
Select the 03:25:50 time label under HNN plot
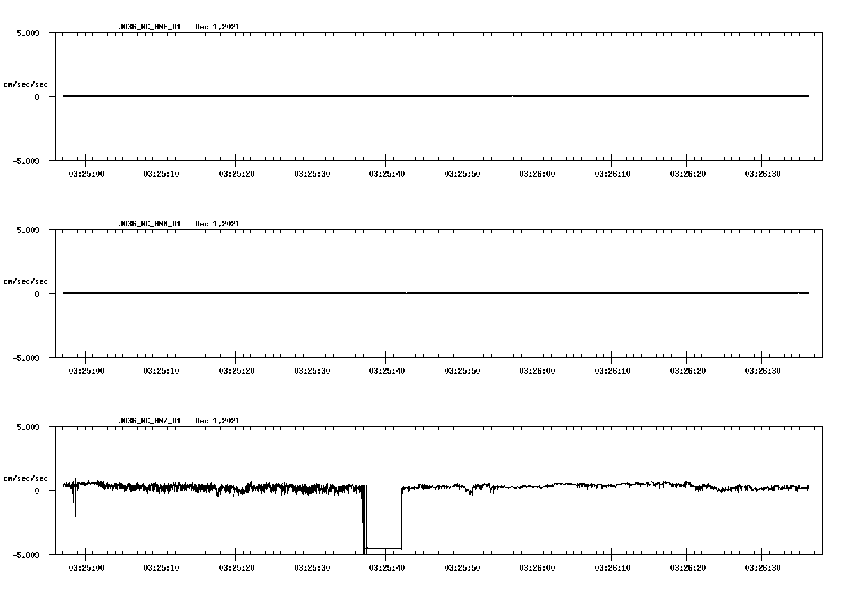tap(462, 370)
